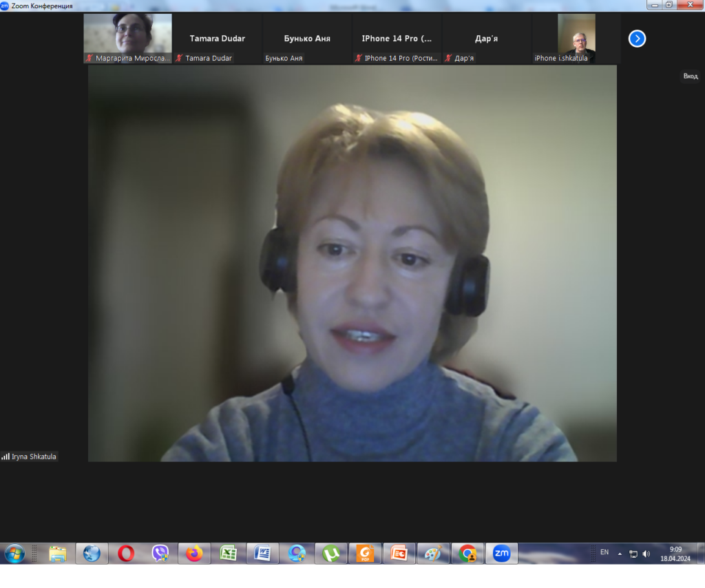705x588 pixels.
Task: Open the Opera browser from the taskbar
Action: [x=126, y=554]
